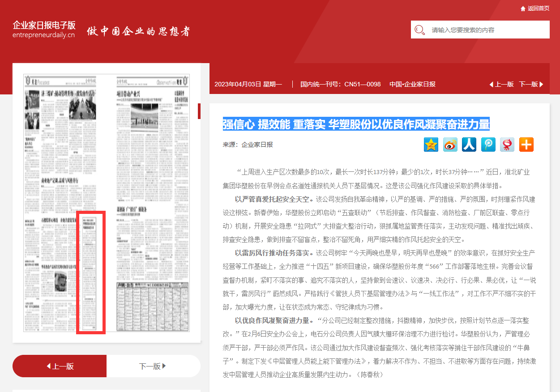Share article to QQ Zone (yellow star icon)
Viewport: 560px width, 392px height.
(431, 145)
